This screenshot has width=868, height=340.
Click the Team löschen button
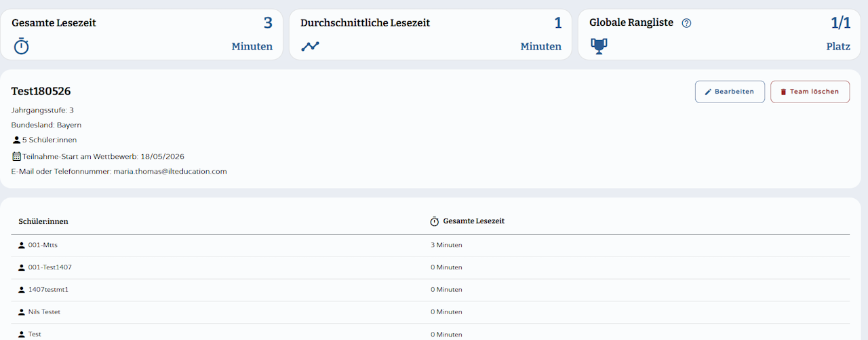click(810, 92)
